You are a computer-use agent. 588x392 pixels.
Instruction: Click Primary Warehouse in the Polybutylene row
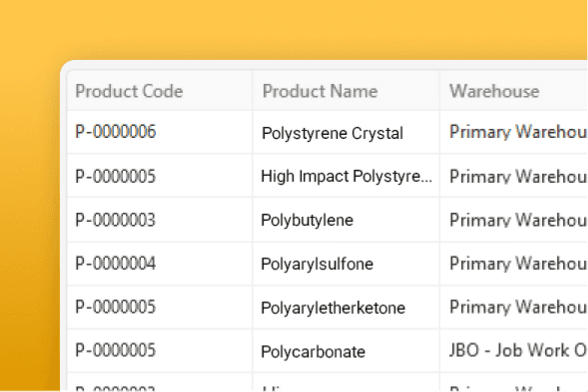[x=518, y=220]
